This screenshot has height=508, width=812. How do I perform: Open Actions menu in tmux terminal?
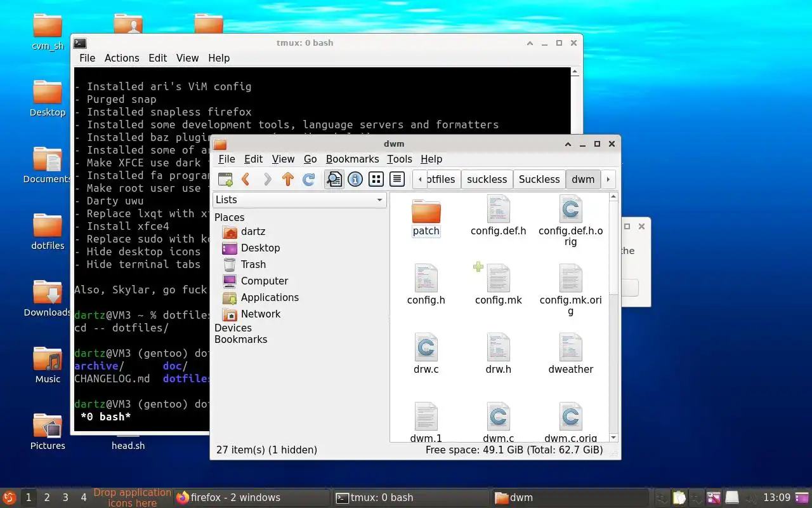pos(122,58)
